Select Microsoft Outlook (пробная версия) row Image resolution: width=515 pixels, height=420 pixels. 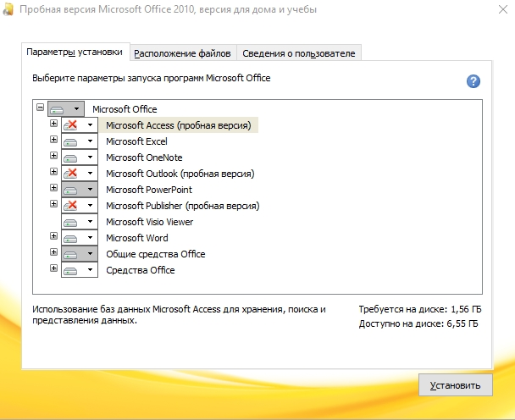click(180, 174)
